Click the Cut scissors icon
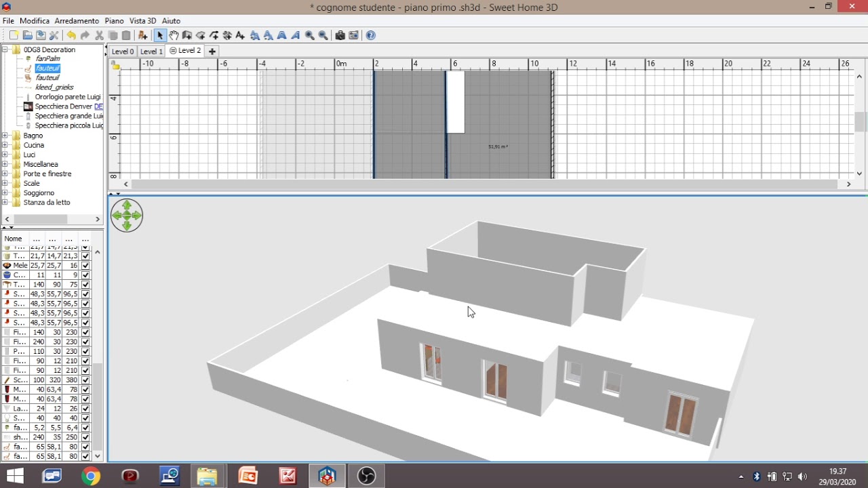Screen dimensions: 868x488 (x=99, y=35)
